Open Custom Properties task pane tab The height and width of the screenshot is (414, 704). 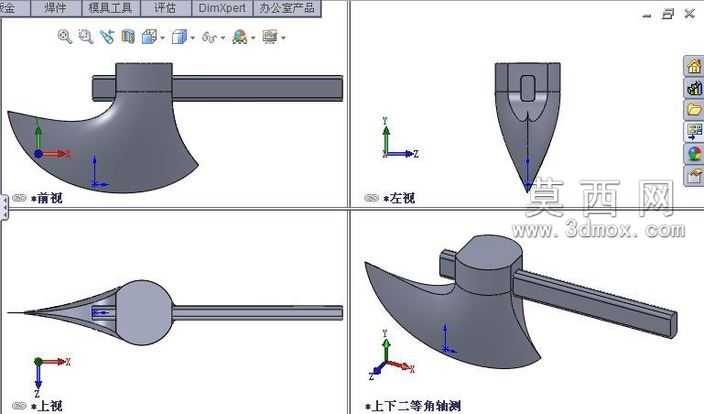(694, 176)
